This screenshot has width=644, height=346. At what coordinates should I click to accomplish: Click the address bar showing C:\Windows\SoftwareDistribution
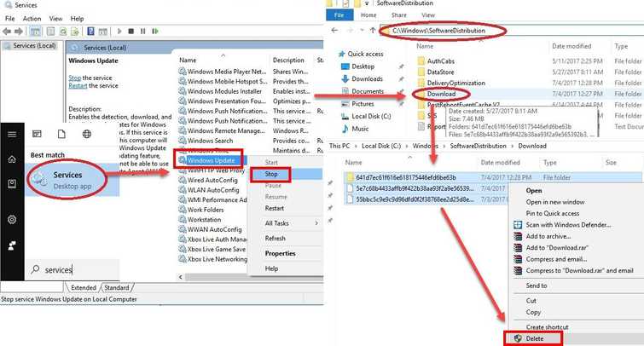click(438, 31)
